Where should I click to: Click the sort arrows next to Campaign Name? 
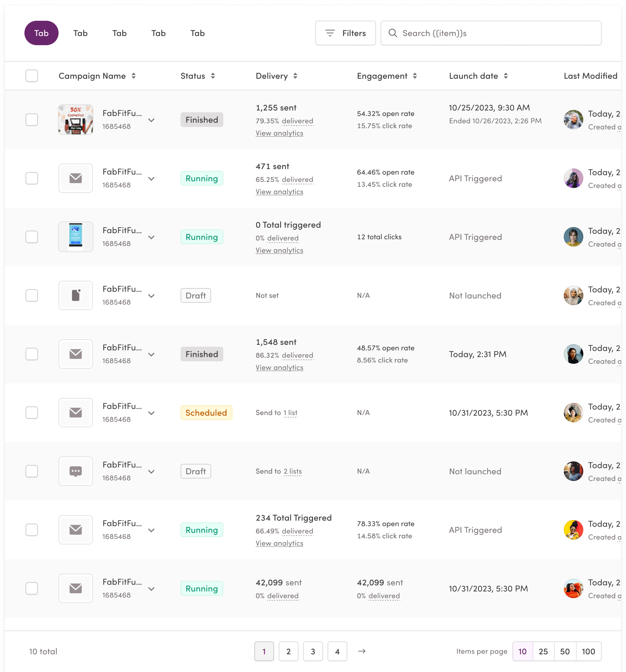(x=134, y=76)
